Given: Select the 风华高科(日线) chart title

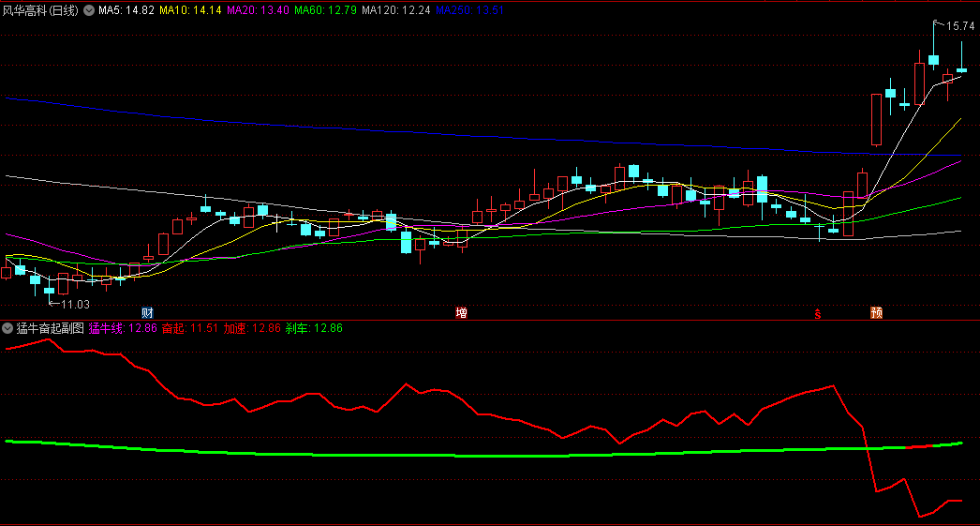Looking at the screenshot, I should [40, 10].
